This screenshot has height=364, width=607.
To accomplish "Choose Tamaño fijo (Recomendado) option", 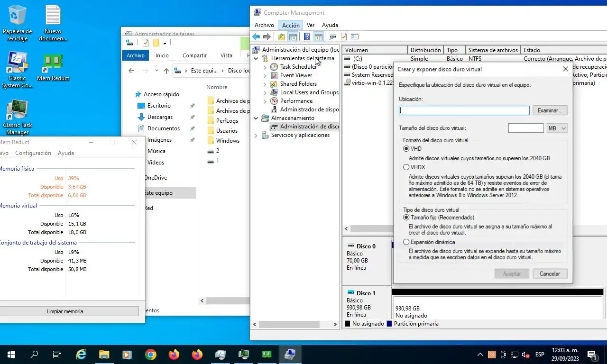I will pyautogui.click(x=406, y=218).
